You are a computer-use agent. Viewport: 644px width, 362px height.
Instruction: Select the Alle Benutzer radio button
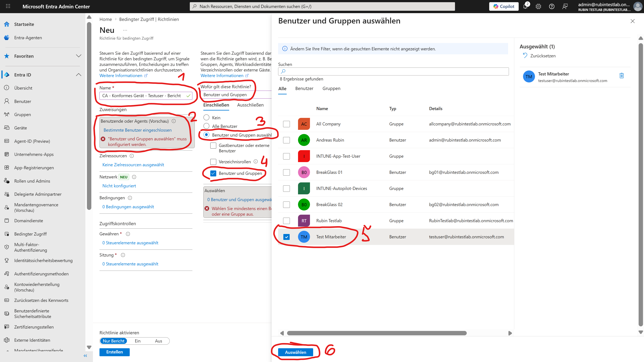(x=207, y=126)
